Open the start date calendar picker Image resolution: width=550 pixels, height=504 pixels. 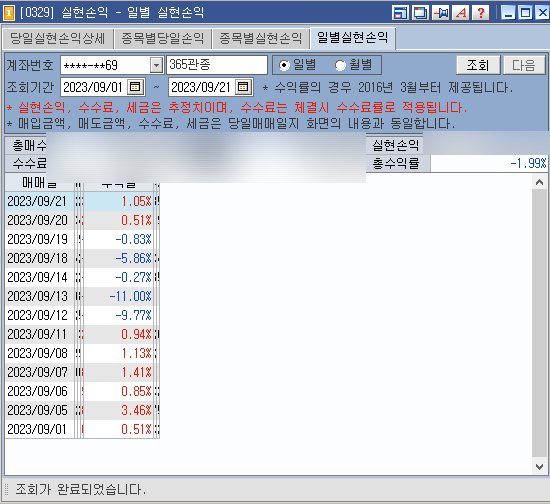coord(135,87)
